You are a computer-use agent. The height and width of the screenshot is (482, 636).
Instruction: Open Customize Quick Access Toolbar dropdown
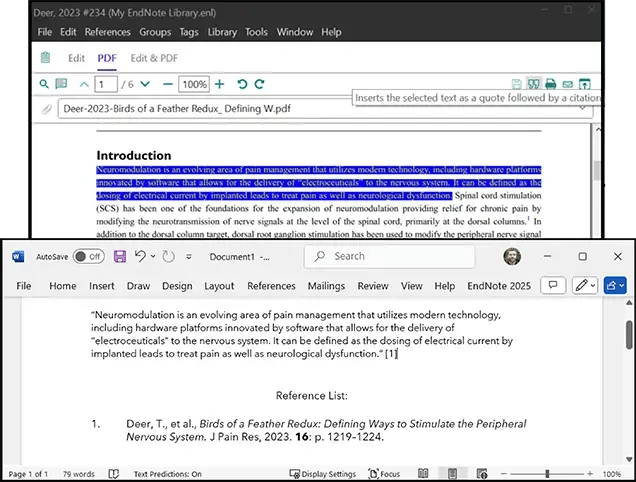coord(189,256)
